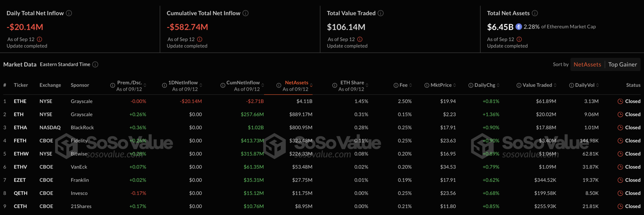The image size is (644, 215).
Task: Click info icon beside Cumulative Total Net Inflow
Action: (x=246, y=13)
